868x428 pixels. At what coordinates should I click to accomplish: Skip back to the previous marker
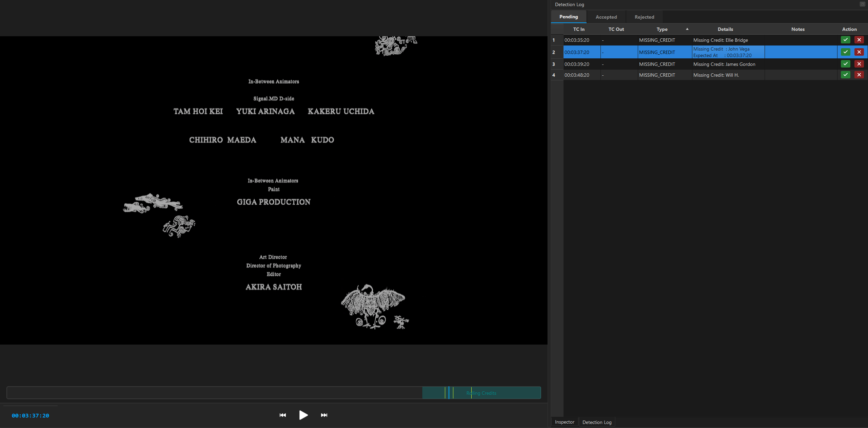coord(282,415)
